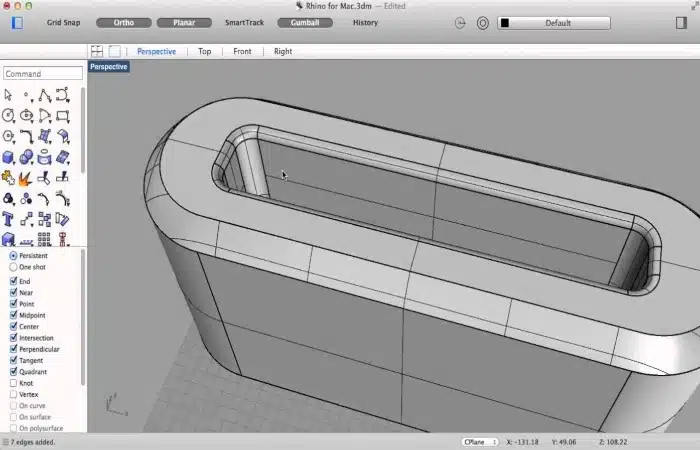Screen dimensions: 700x450
Task: Switch to the Top view tab
Action: (x=204, y=51)
